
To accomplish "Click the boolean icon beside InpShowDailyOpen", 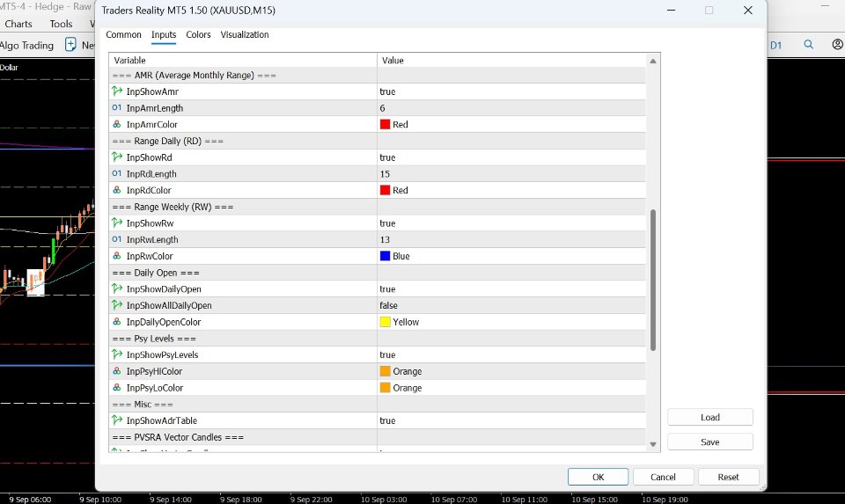I will (117, 289).
